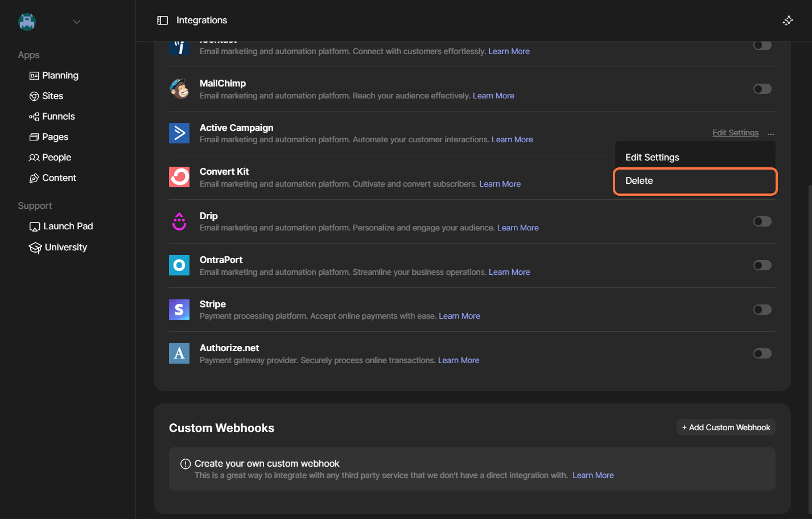
Task: Click the University graduation cap icon
Action: coord(35,248)
